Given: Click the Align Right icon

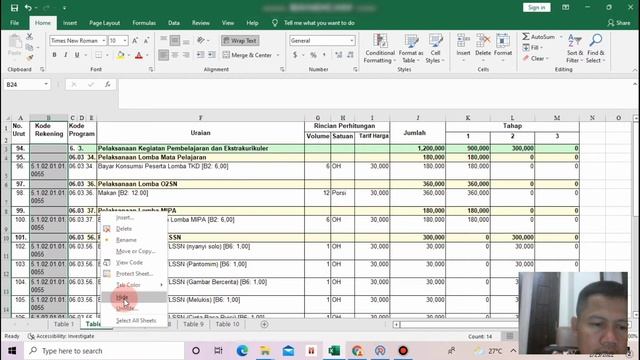Looking at the screenshot, I should tap(186, 55).
